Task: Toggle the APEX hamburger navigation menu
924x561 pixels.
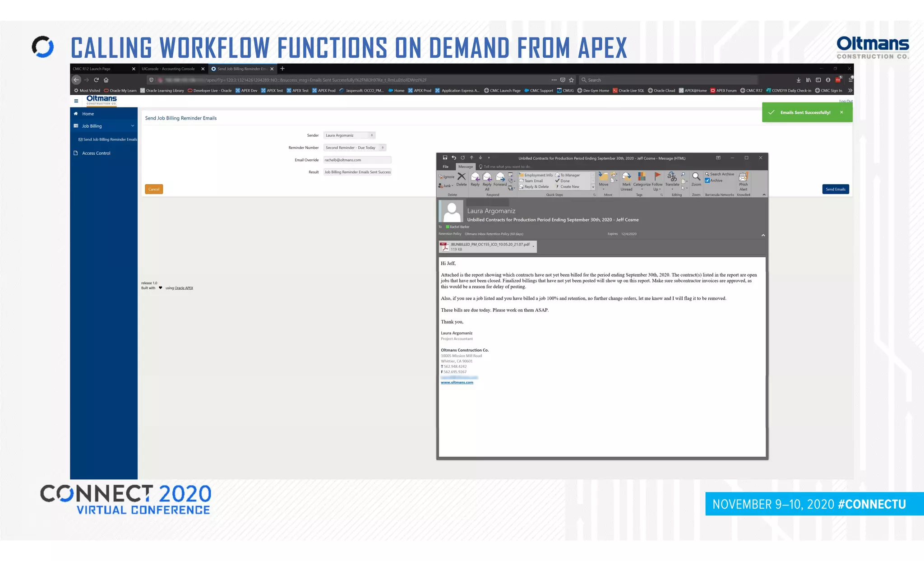Action: coord(76,101)
